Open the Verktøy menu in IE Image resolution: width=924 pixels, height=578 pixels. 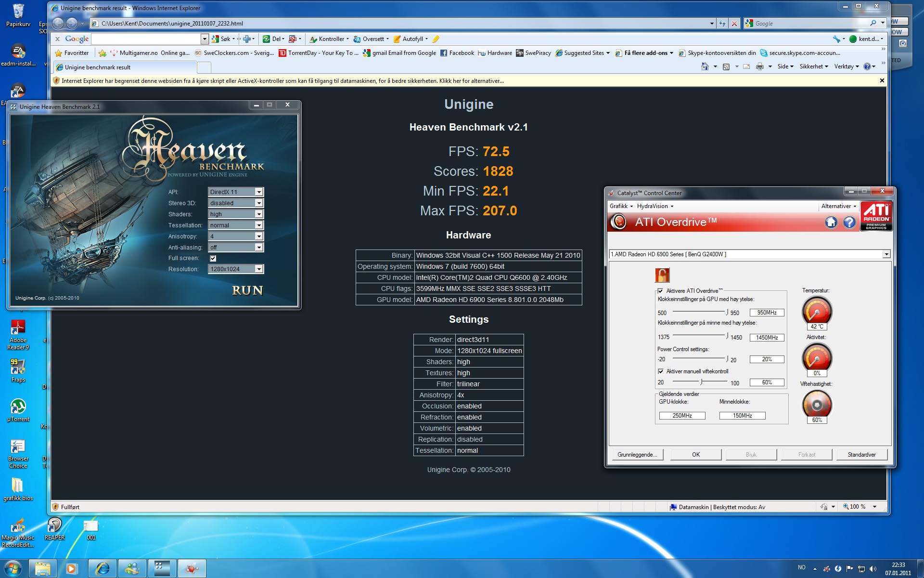847,66
